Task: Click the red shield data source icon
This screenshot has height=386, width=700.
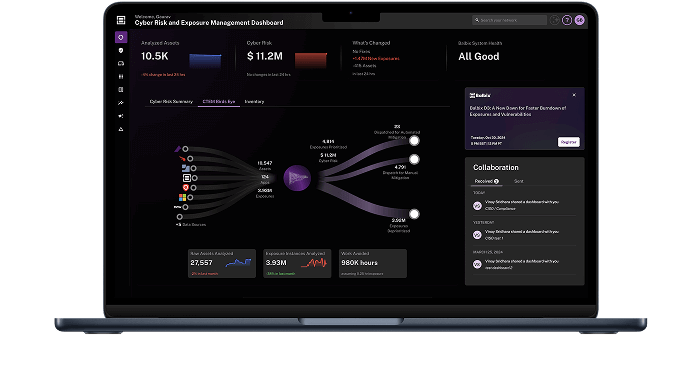Action: [186, 188]
